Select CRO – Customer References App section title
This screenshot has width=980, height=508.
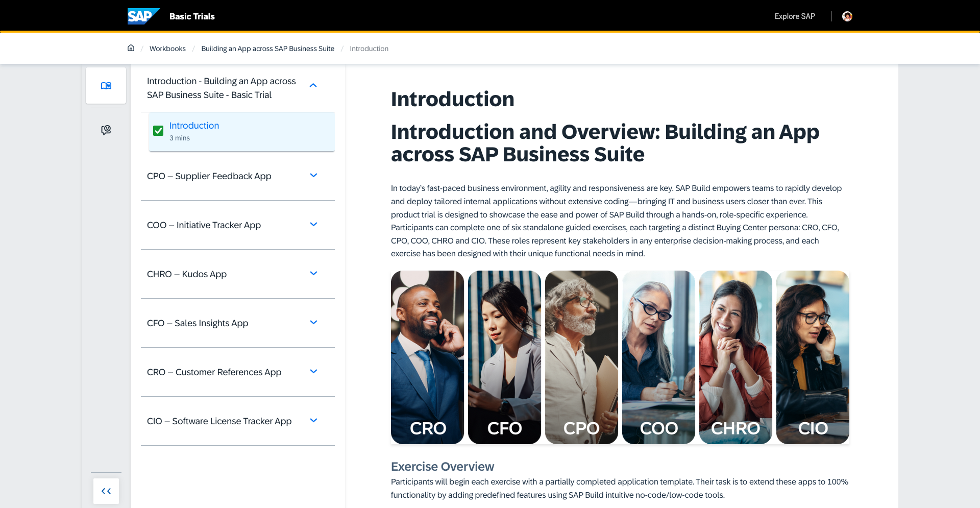214,372
